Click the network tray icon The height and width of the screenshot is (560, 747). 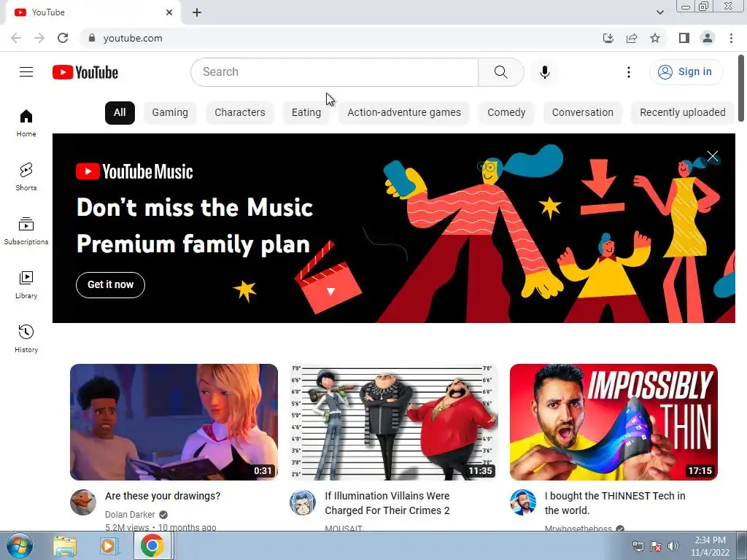click(x=638, y=546)
